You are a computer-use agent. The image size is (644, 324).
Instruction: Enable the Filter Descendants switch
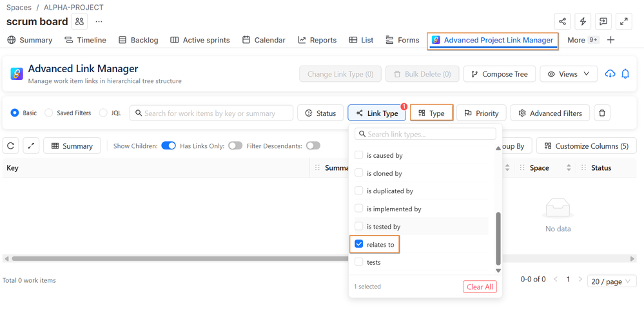(x=313, y=146)
